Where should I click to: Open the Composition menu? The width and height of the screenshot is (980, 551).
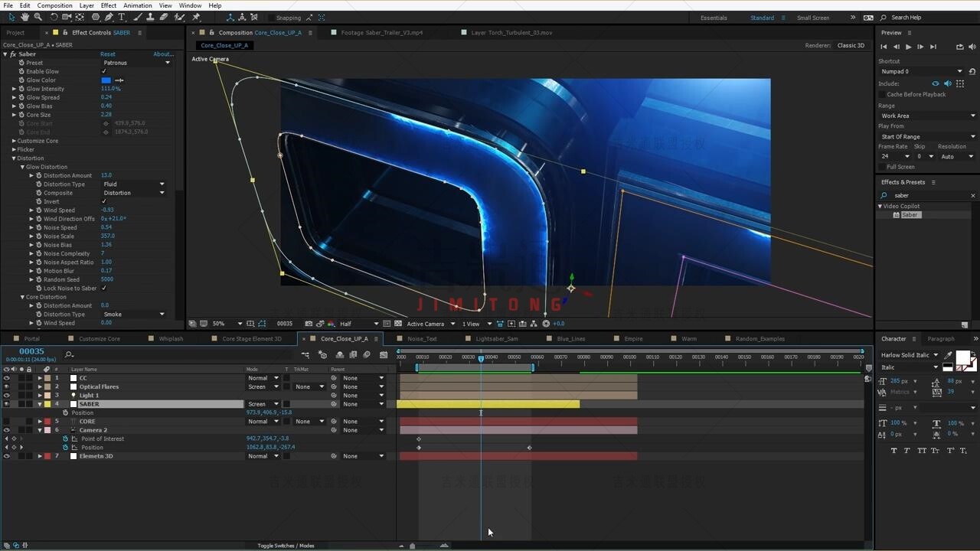point(54,5)
